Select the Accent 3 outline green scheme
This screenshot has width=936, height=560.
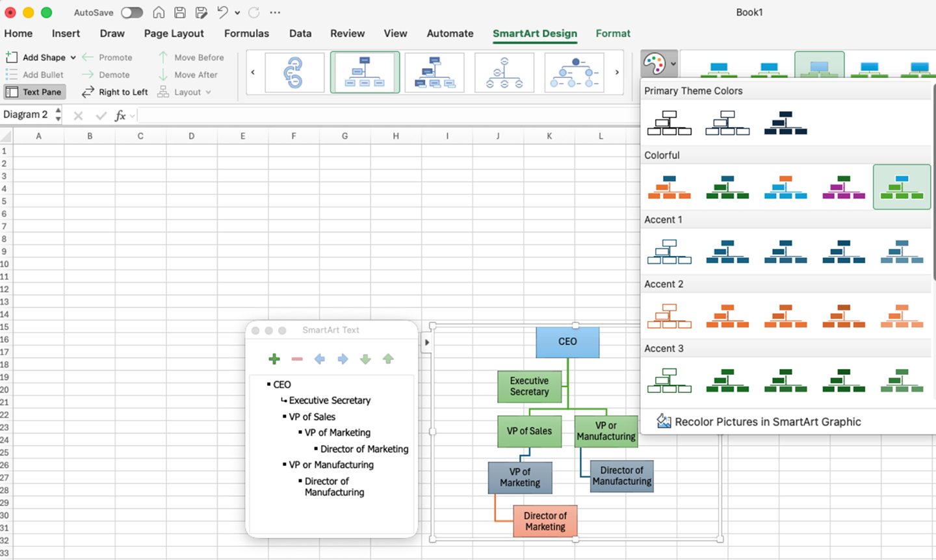[x=669, y=380]
